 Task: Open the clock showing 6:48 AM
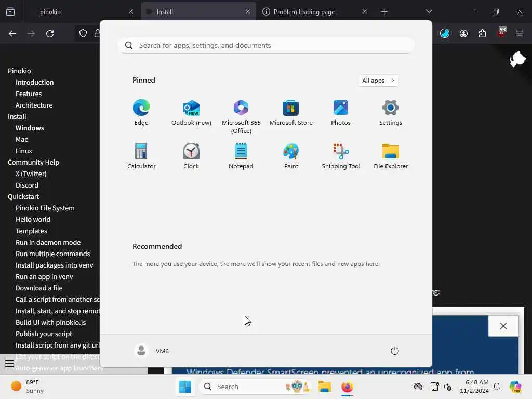(474, 387)
